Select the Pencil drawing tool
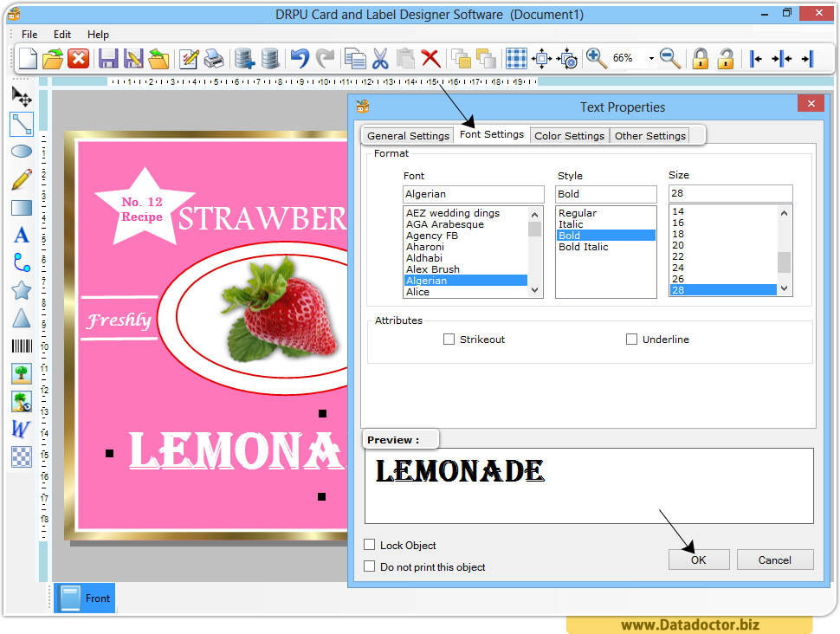The image size is (840, 634). coord(21,179)
